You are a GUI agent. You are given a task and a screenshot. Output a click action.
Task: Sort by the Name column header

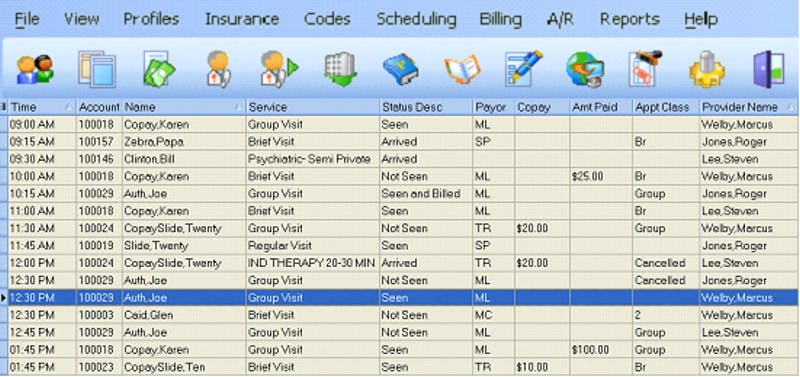[184, 107]
